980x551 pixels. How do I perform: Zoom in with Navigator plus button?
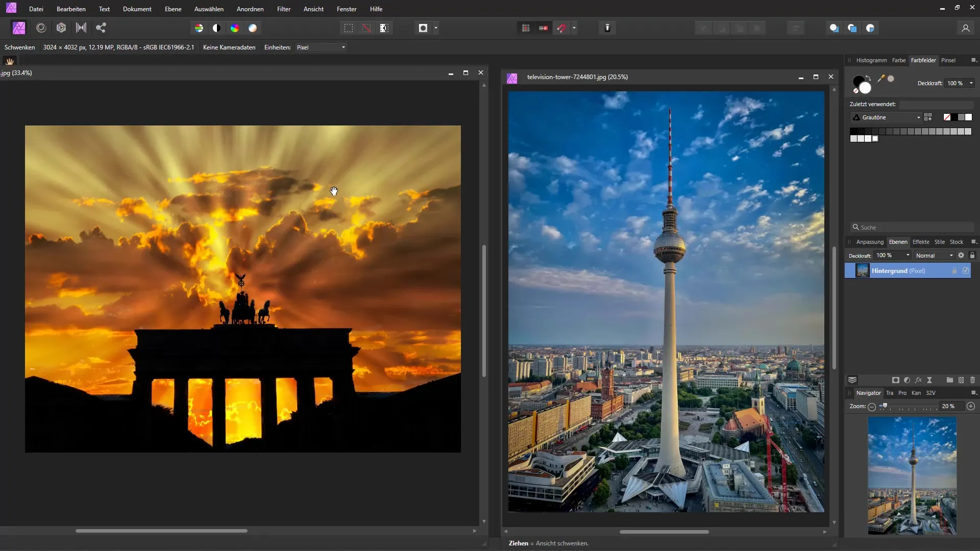[971, 407]
